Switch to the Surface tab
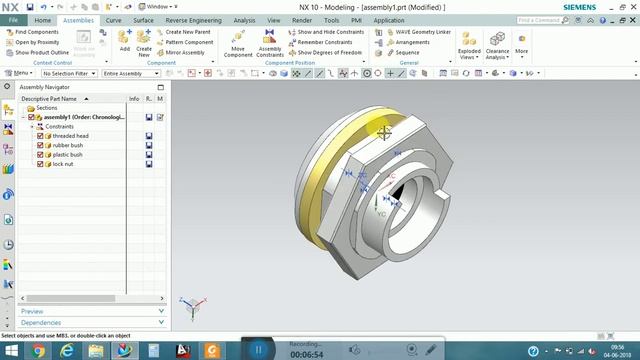The height and width of the screenshot is (360, 640). pos(143,20)
